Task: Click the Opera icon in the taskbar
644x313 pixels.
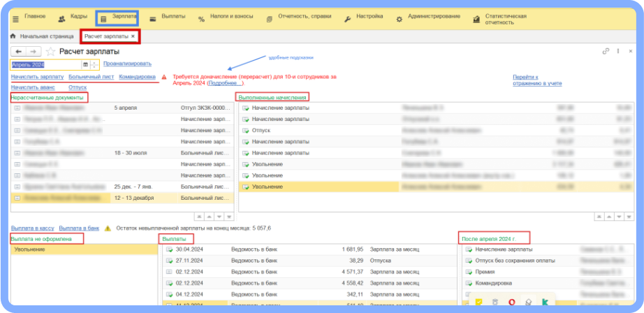Action: tap(511, 302)
